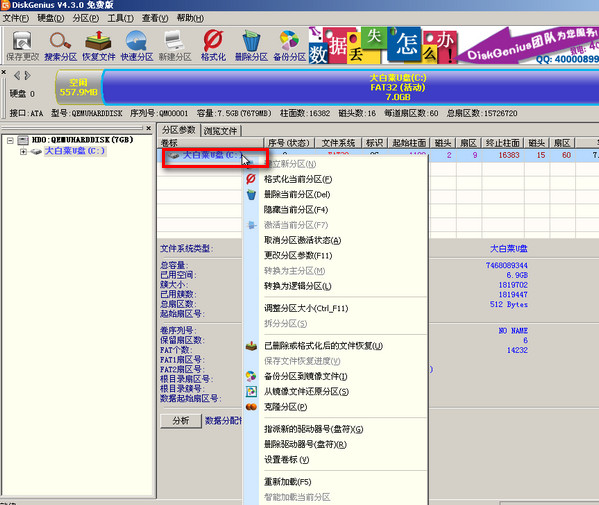
Task: Go to the next disk with the right arrow
Action: coord(27,76)
